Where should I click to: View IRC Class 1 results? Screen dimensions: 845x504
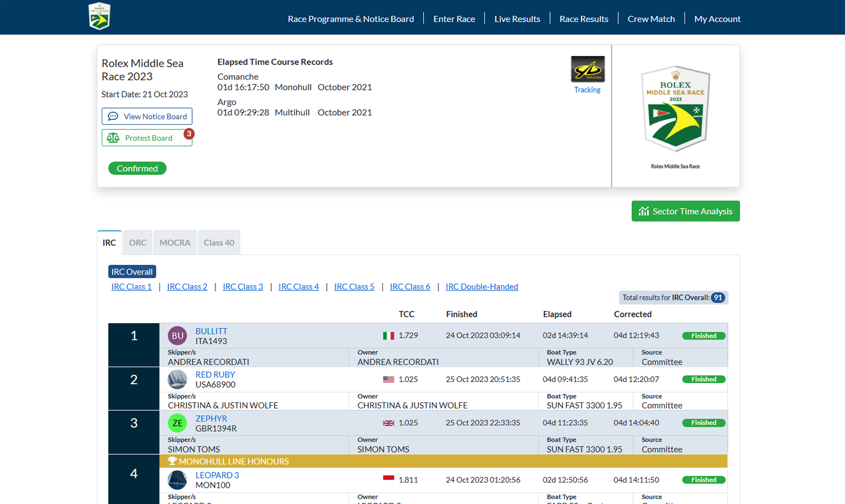click(131, 286)
